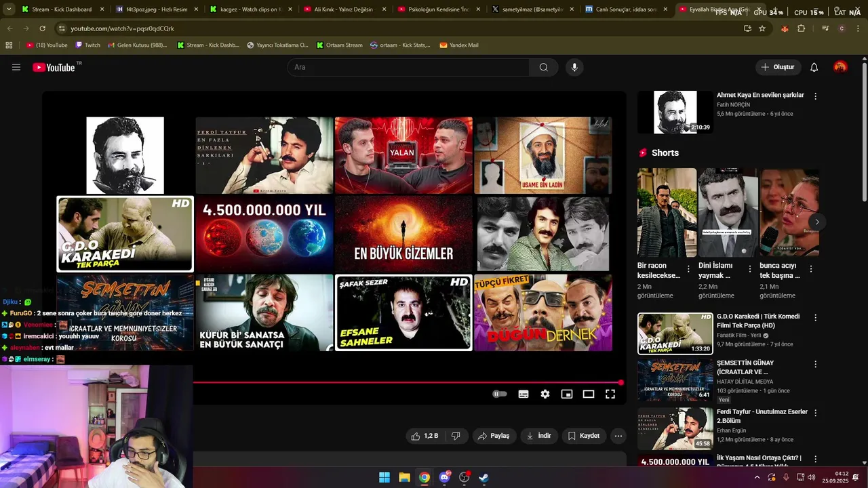Image resolution: width=868 pixels, height=488 pixels.
Task: Open options for the G.D.O Karakedi video
Action: click(x=815, y=317)
